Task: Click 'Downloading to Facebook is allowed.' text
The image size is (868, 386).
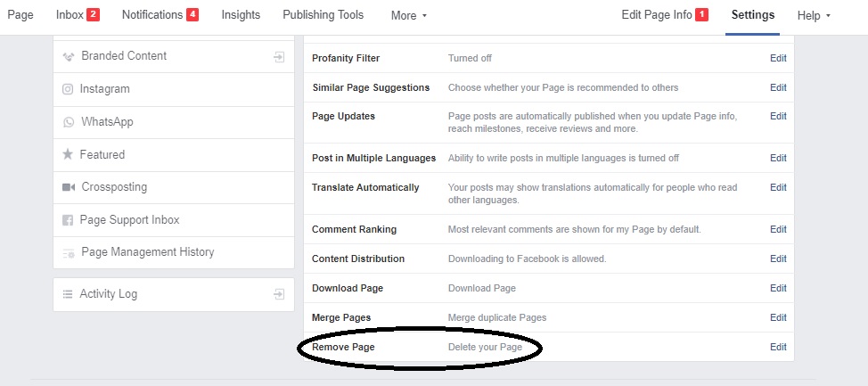Action: 527,259
